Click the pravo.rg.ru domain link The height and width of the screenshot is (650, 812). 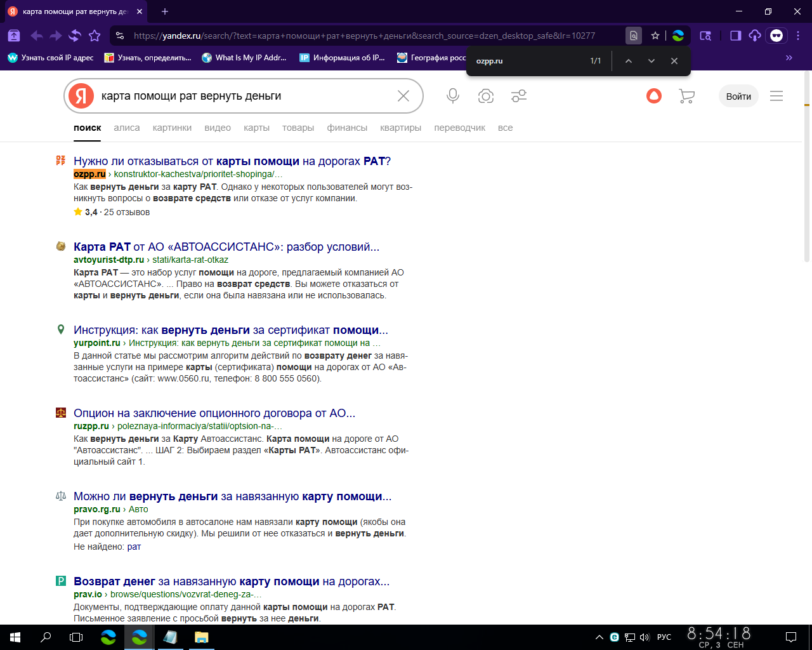96,509
